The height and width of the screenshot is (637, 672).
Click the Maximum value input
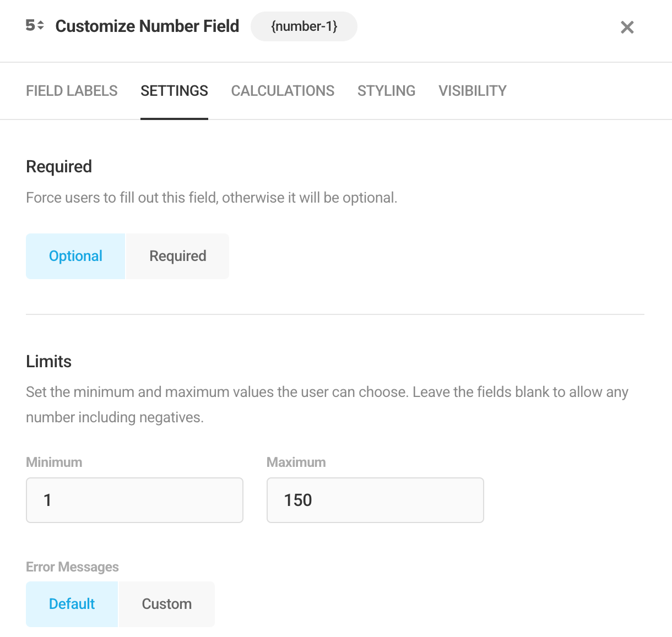click(x=375, y=500)
